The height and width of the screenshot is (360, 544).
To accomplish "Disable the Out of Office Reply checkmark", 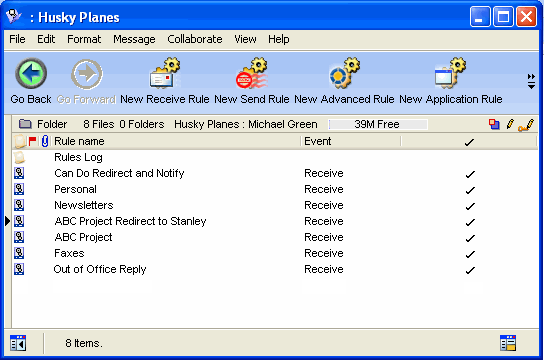I will [470, 270].
